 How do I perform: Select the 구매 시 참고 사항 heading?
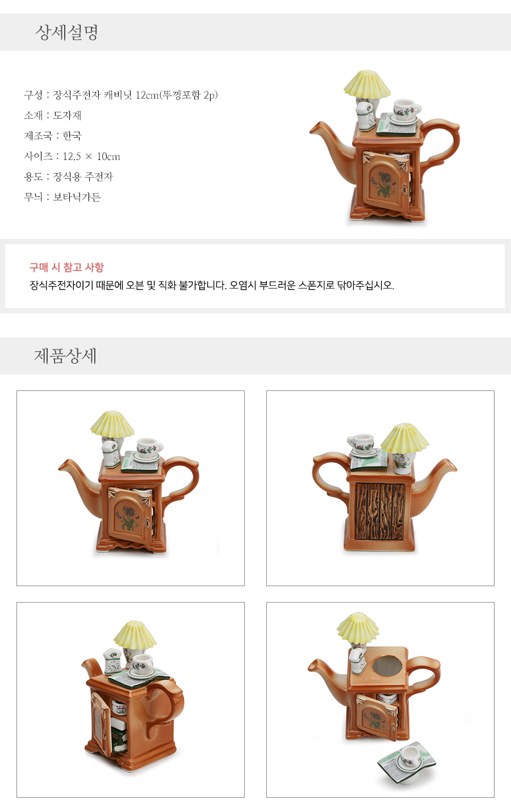coord(66,267)
